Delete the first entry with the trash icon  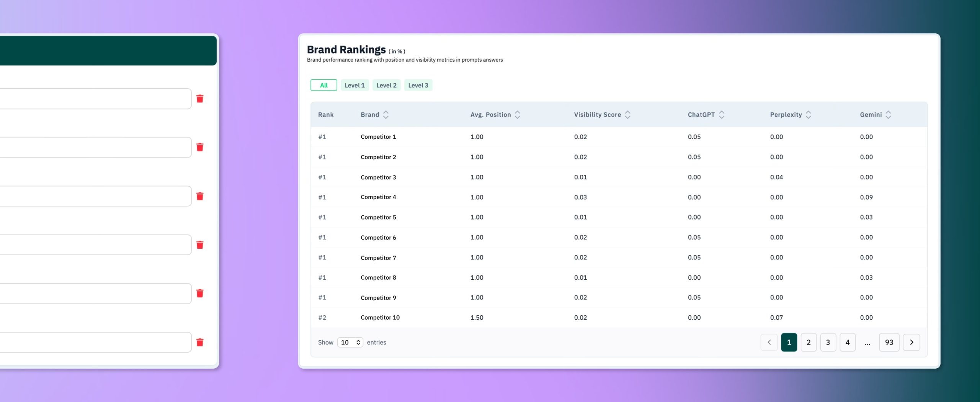coord(200,99)
